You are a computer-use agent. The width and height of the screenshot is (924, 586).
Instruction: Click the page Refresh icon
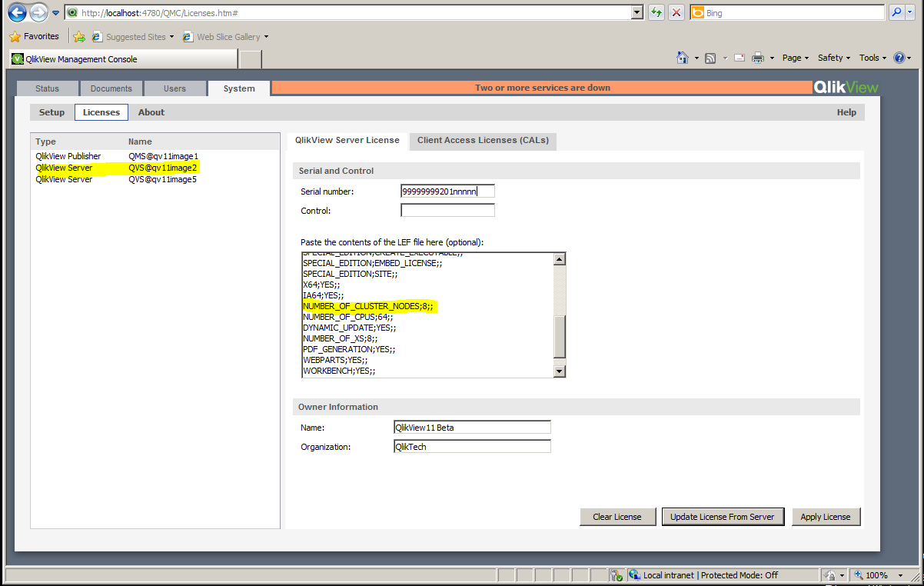(655, 12)
